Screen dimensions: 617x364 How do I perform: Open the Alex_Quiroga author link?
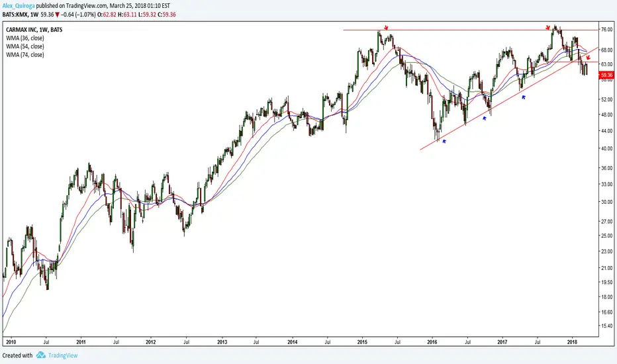pos(19,7)
